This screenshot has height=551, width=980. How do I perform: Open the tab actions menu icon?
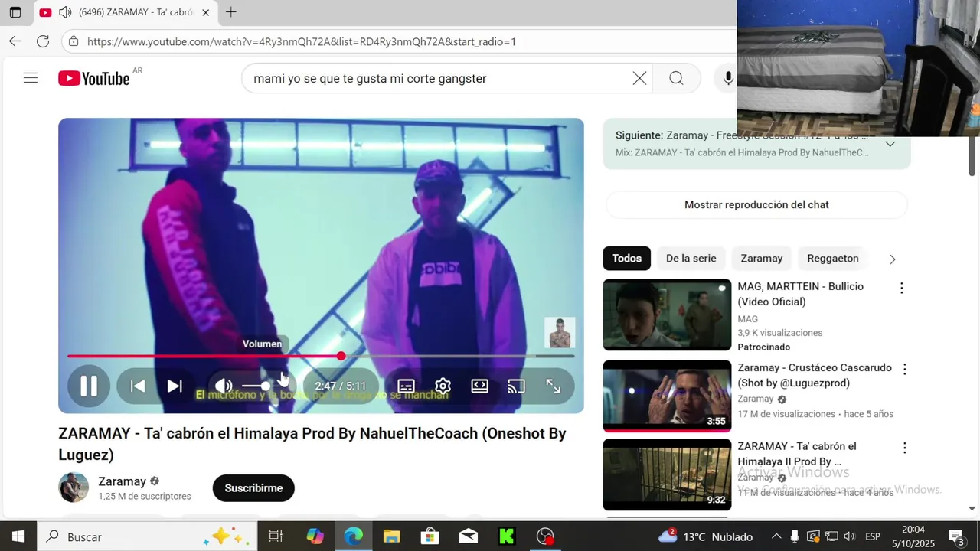coord(15,12)
